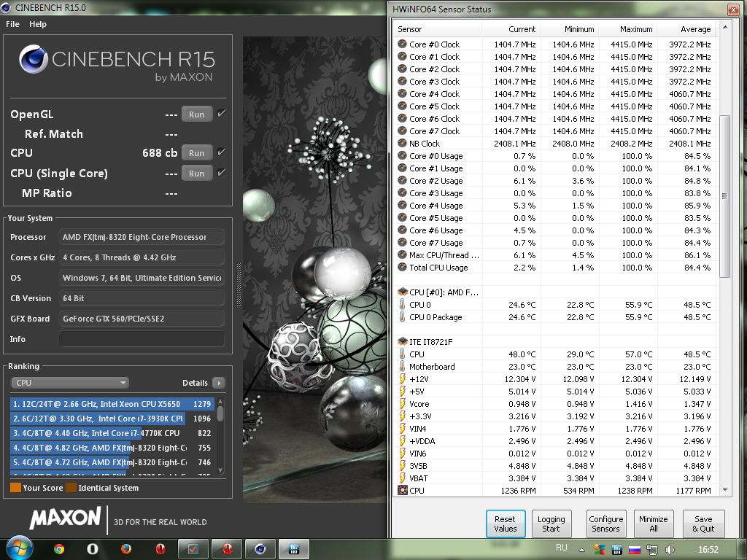Click the CPU fan RPM icon

point(402,490)
